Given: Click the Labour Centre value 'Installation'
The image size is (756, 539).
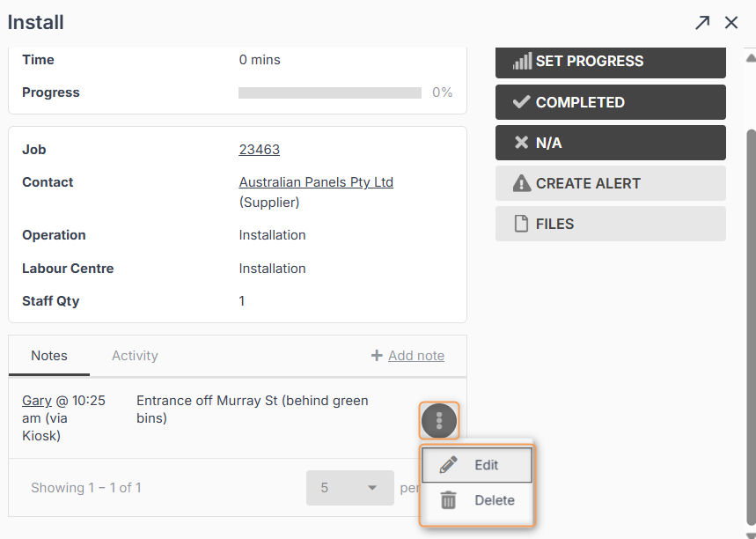Looking at the screenshot, I should click(273, 269).
